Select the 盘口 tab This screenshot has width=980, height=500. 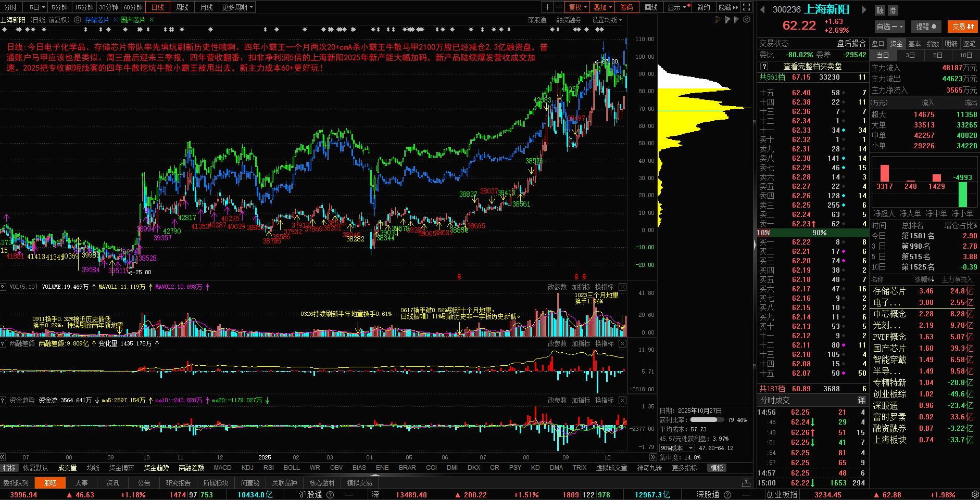pos(878,44)
